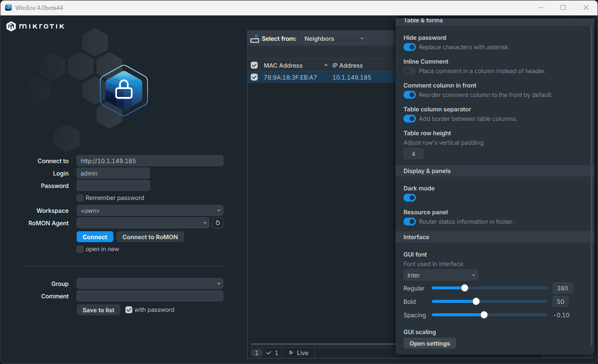Viewport: 598px width, 364px height.
Task: Click the WinBox app icon in title bar
Action: [8, 7]
